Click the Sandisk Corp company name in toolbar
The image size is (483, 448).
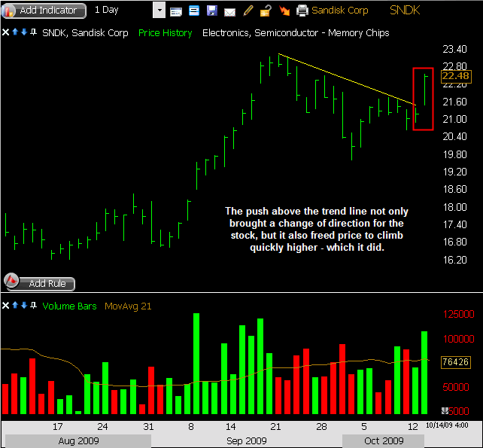click(340, 11)
